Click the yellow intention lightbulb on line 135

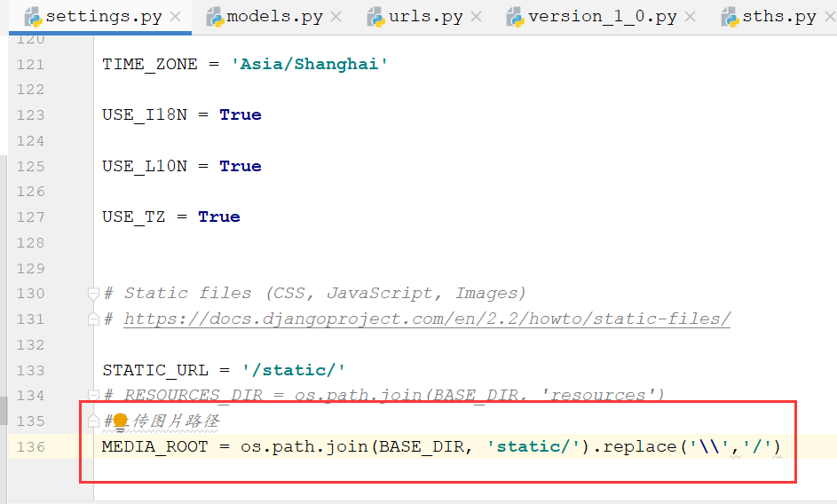(121, 421)
